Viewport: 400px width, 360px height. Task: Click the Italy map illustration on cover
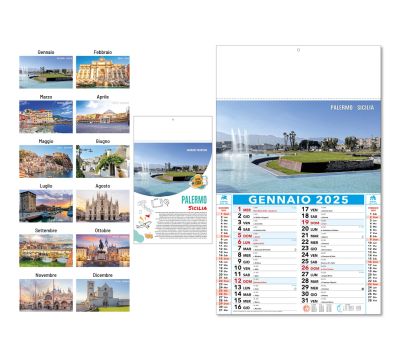tap(144, 205)
